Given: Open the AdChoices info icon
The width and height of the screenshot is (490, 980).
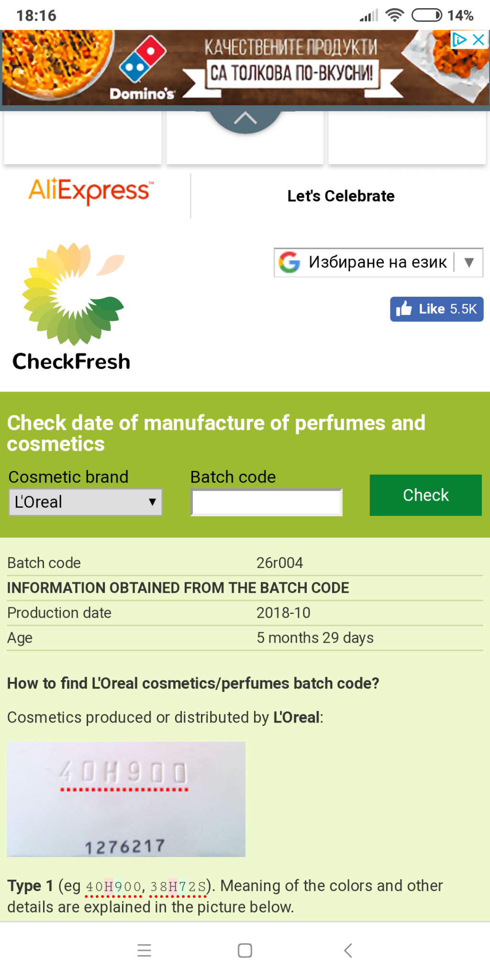Looking at the screenshot, I should tap(459, 40).
